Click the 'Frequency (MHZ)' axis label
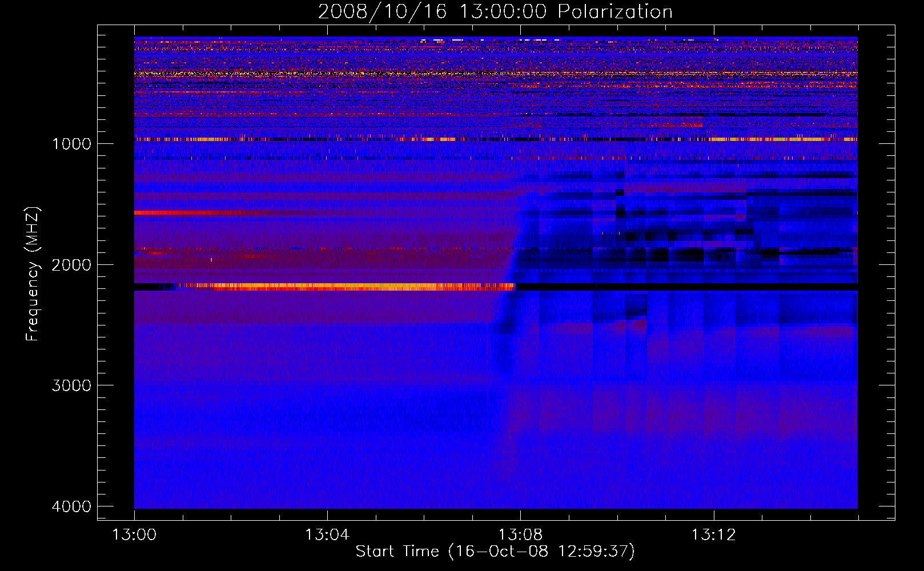The image size is (924, 571). click(33, 274)
